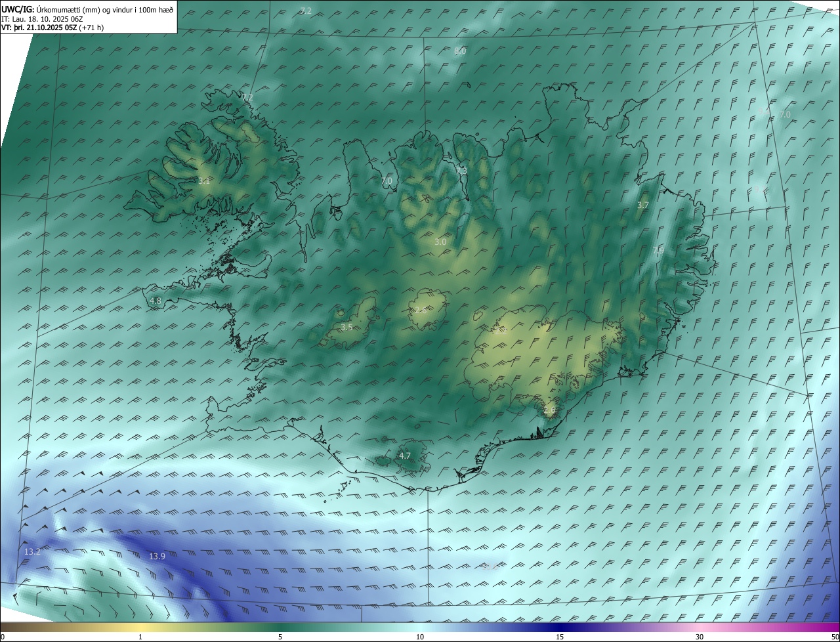840x642 pixels.
Task: Select the 4.7 value label
Action: 405,456
